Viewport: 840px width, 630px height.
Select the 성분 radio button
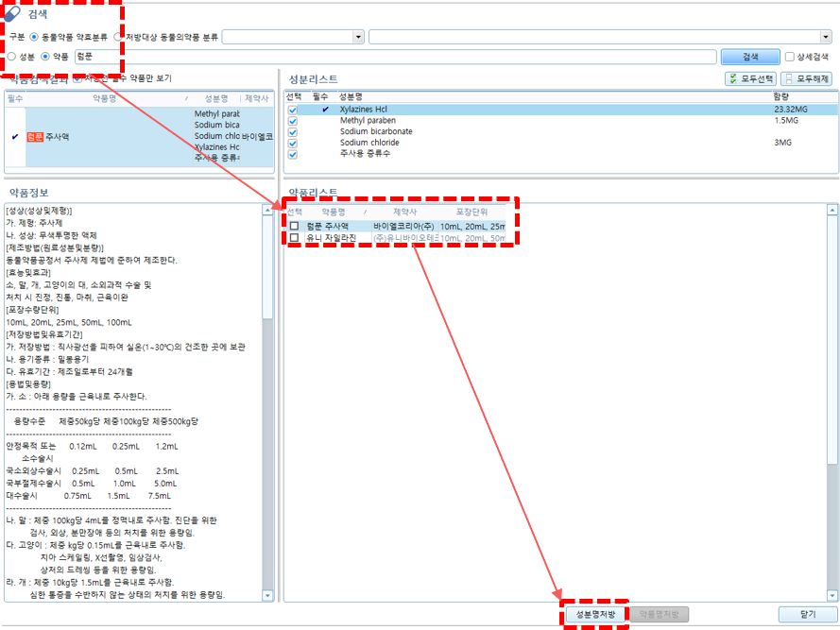(x=11, y=57)
